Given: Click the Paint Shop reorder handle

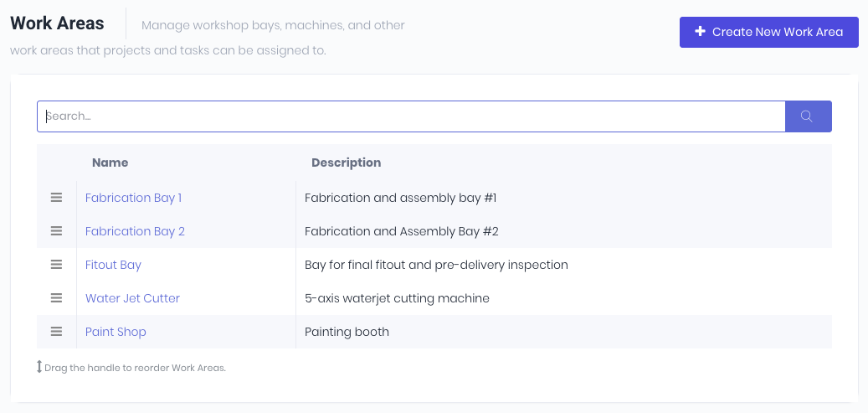Looking at the screenshot, I should pos(56,332).
